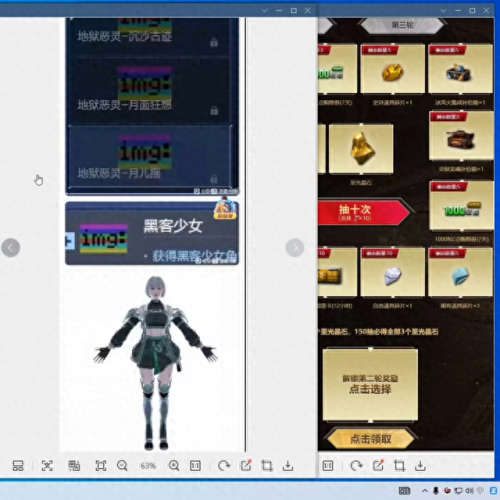This screenshot has height=500, width=500.
Task: Click the red app icon in system tray
Action: tap(447, 491)
